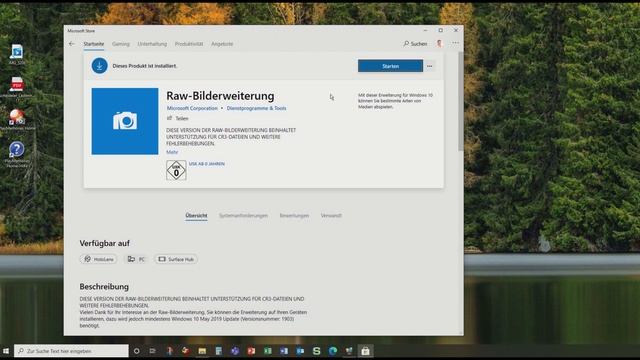The height and width of the screenshot is (360, 640).
Task: Click the Surface Hub availability chip
Action: (176, 259)
